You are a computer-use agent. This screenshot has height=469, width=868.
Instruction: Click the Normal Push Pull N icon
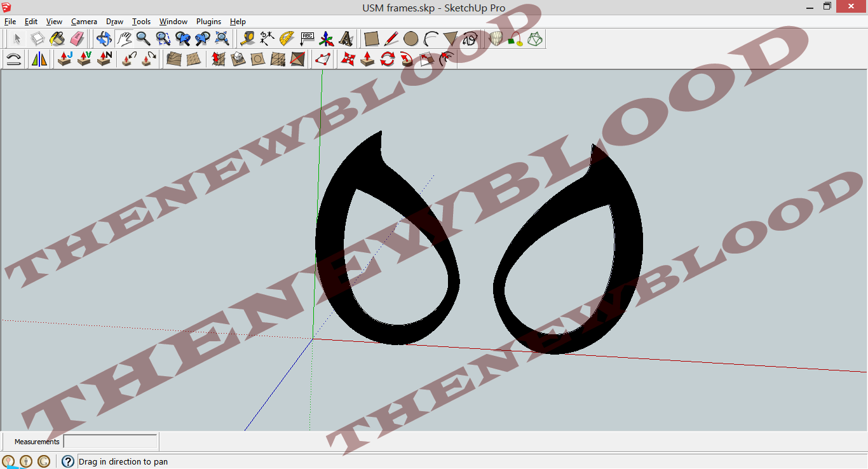coord(104,59)
